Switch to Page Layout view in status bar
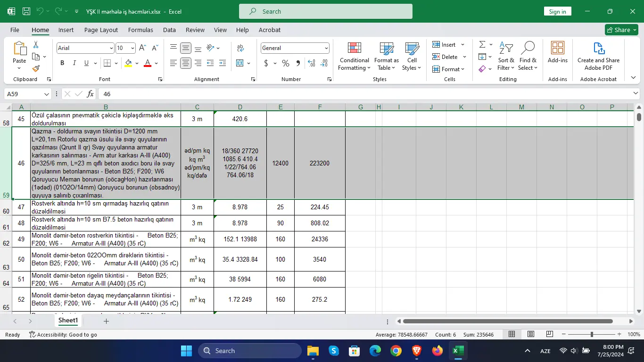This screenshot has height=362, width=644. (x=531, y=334)
